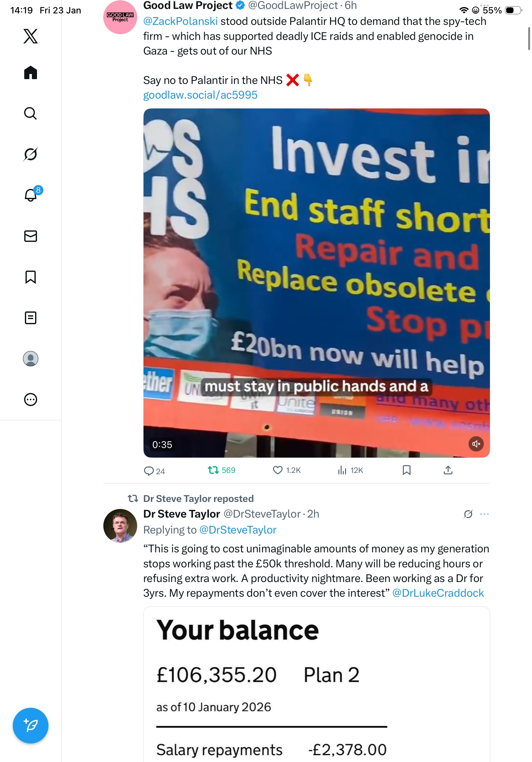
Task: Open Lists icon in sidebar
Action: pyautogui.click(x=31, y=317)
